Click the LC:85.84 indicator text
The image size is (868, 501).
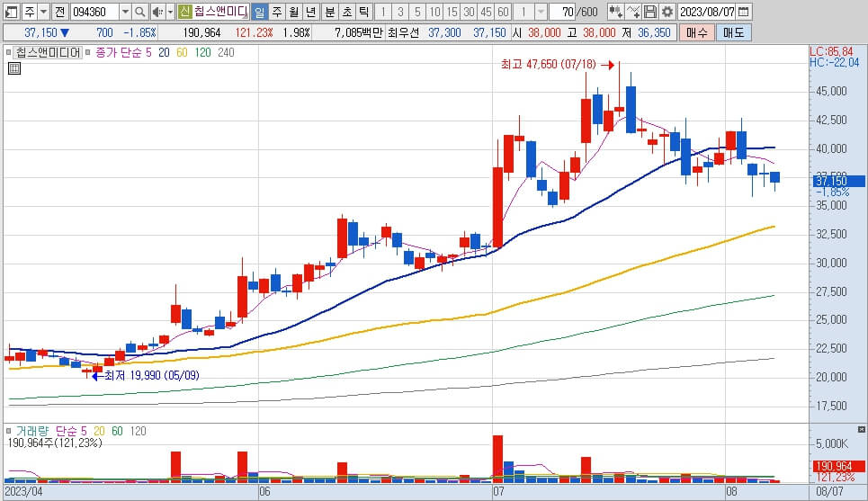[x=831, y=52]
